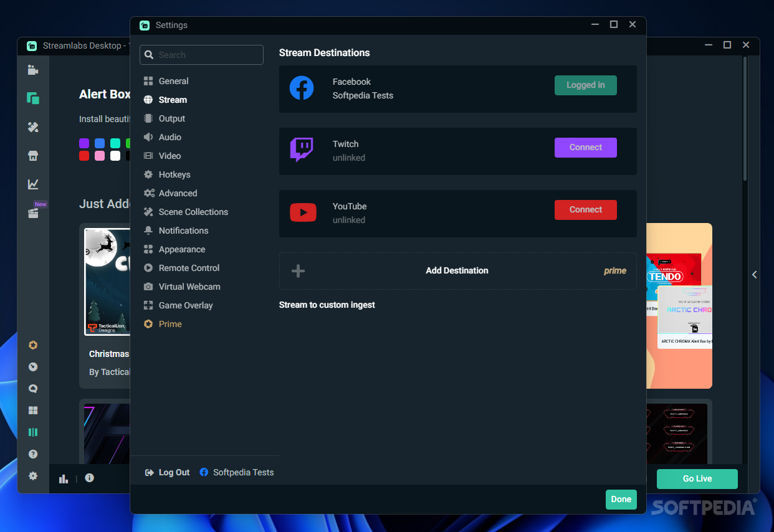The image size is (774, 532).
Task: Open the Help question mark icon in sidebar
Action: point(33,454)
